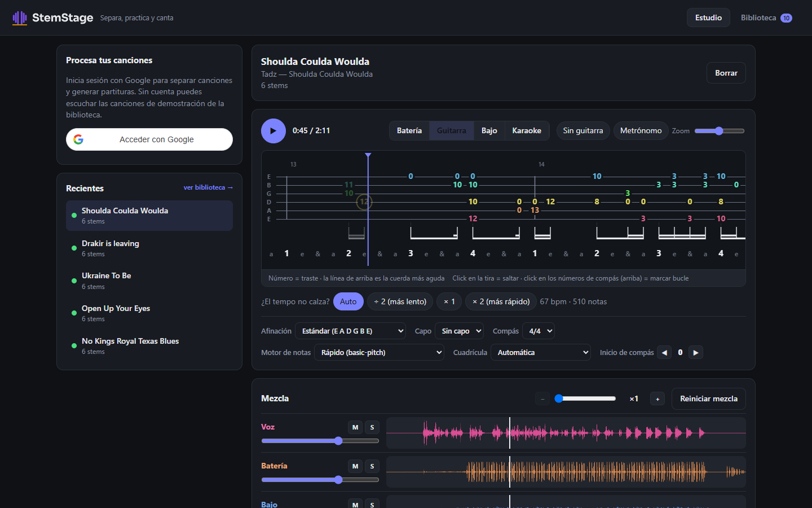Image resolution: width=812 pixels, height=508 pixels.
Task: Select the Auto tempo option
Action: (x=348, y=301)
